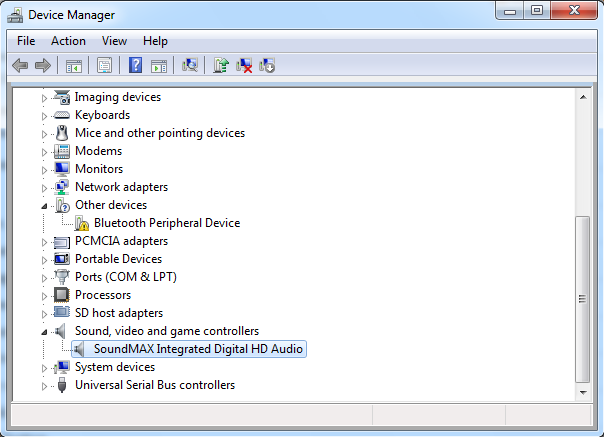Select the mouse icon for pointing devices
This screenshot has height=437, width=604.
[x=62, y=133]
